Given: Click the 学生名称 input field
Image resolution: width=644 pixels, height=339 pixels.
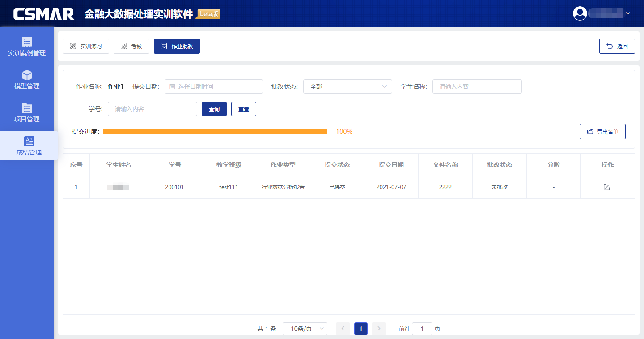Looking at the screenshot, I should pyautogui.click(x=477, y=86).
